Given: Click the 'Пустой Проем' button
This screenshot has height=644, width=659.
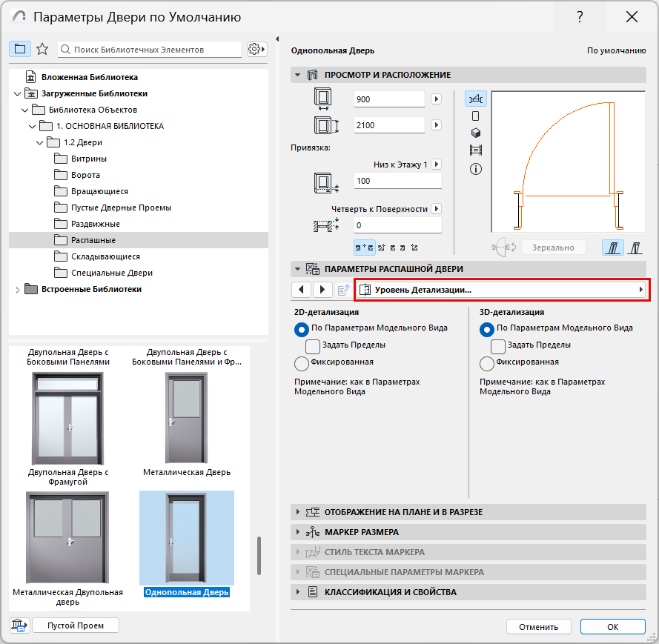Looking at the screenshot, I should 76,625.
